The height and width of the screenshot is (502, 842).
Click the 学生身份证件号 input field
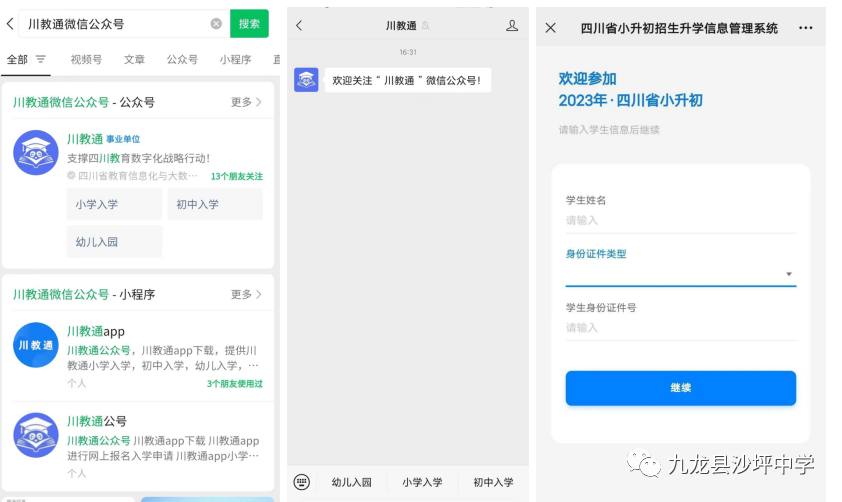click(680, 328)
